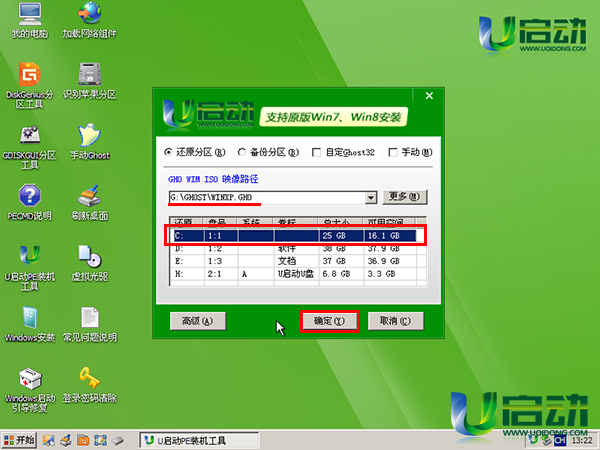Launch U启动PE装机工具 from the desktop

click(30, 268)
